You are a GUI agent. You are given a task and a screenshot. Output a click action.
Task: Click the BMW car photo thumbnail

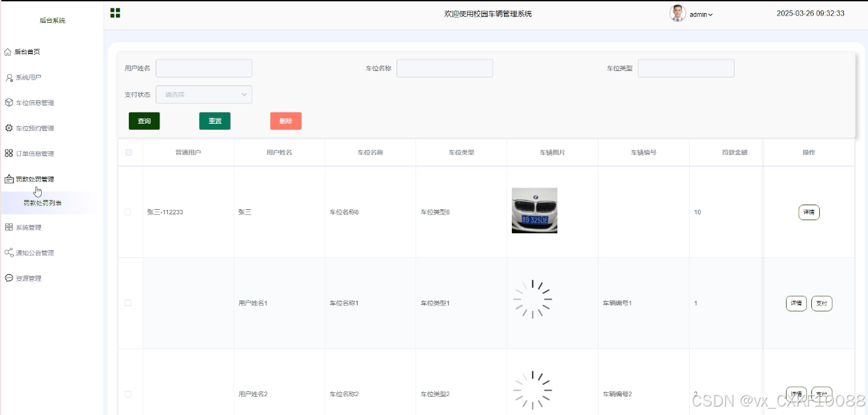pyautogui.click(x=535, y=210)
